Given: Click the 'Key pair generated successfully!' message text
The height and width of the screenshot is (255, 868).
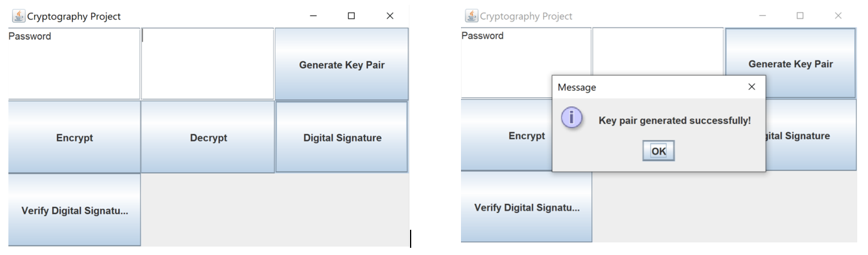Looking at the screenshot, I should (674, 121).
